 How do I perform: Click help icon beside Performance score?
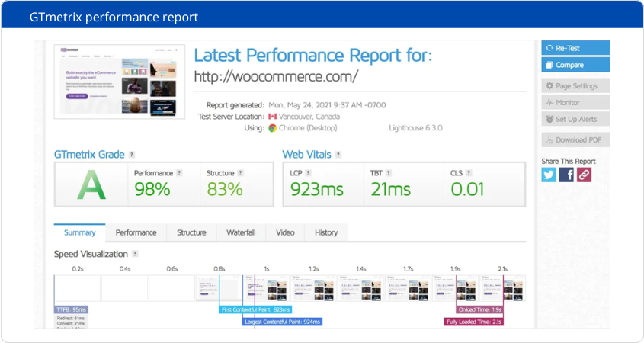[179, 173]
